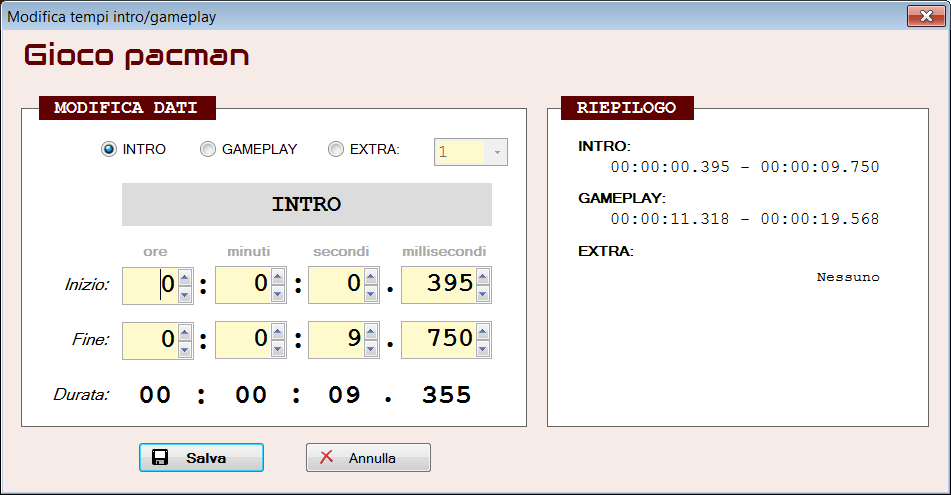The height and width of the screenshot is (495, 951).
Task: Select the INTRO radio button
Action: click(109, 149)
